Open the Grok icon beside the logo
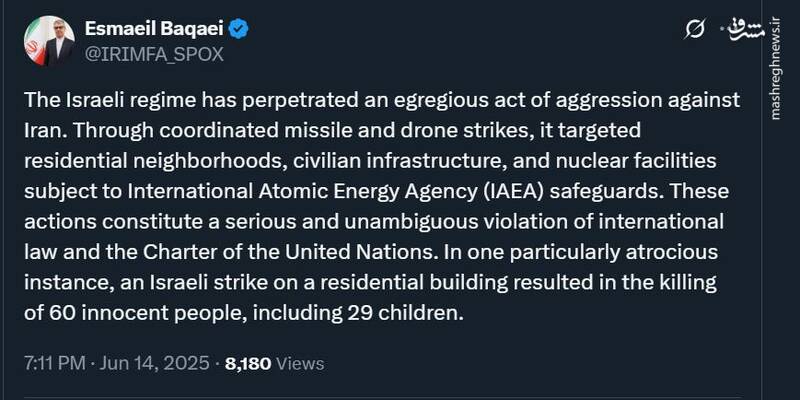 coord(696,30)
